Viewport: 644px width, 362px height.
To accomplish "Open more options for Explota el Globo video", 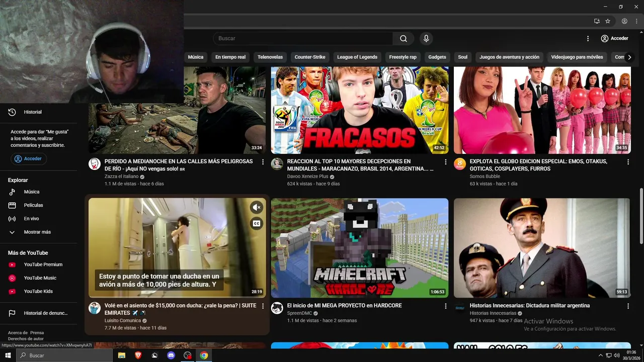I will pyautogui.click(x=628, y=162).
